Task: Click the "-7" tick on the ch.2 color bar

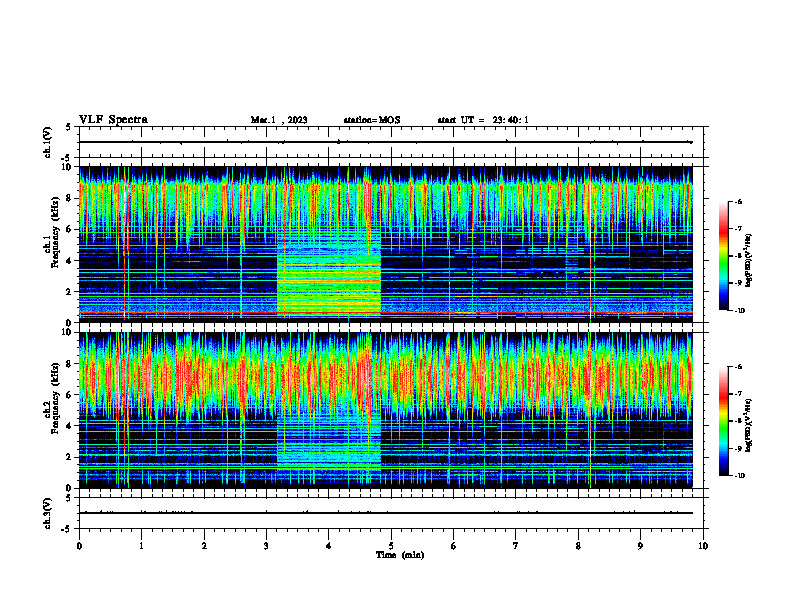Action: pos(738,394)
